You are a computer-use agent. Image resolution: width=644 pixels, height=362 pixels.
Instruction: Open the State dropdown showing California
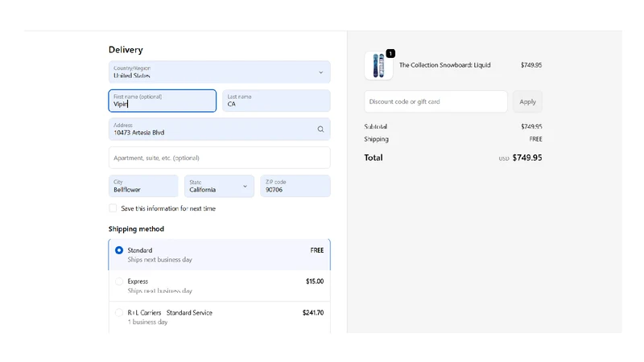(x=219, y=186)
